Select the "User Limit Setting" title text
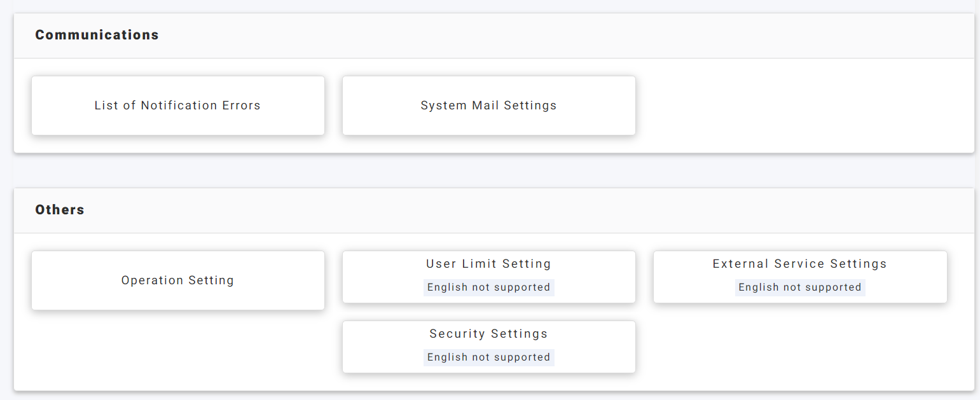This screenshot has height=400, width=980. [x=488, y=264]
